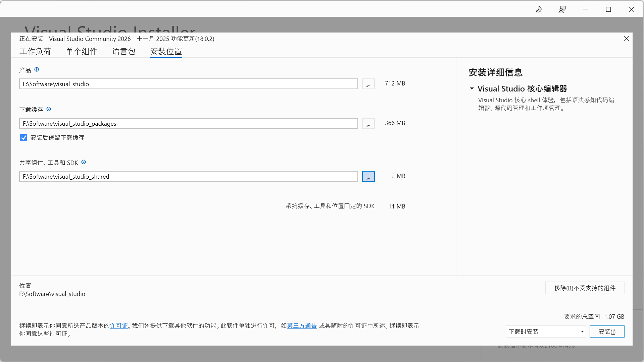644x362 pixels.
Task: Collapse Visual Studio 核心编辑器 section
Action: (472, 89)
